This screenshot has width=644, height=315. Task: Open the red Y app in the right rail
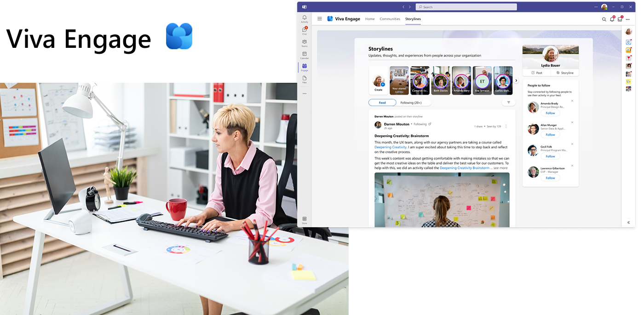(x=628, y=58)
